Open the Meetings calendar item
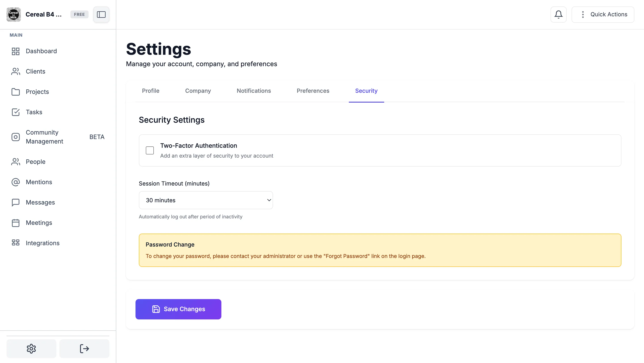 [39, 223]
